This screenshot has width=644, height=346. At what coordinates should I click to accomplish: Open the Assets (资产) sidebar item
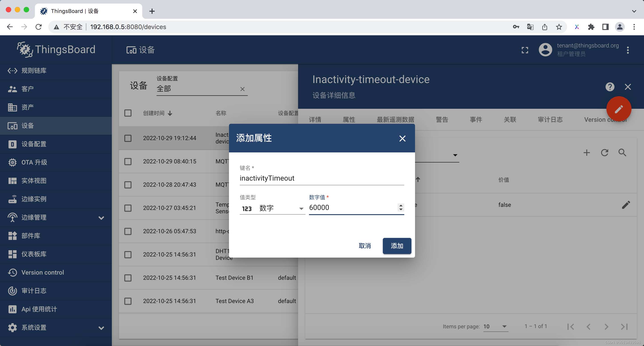click(x=56, y=107)
